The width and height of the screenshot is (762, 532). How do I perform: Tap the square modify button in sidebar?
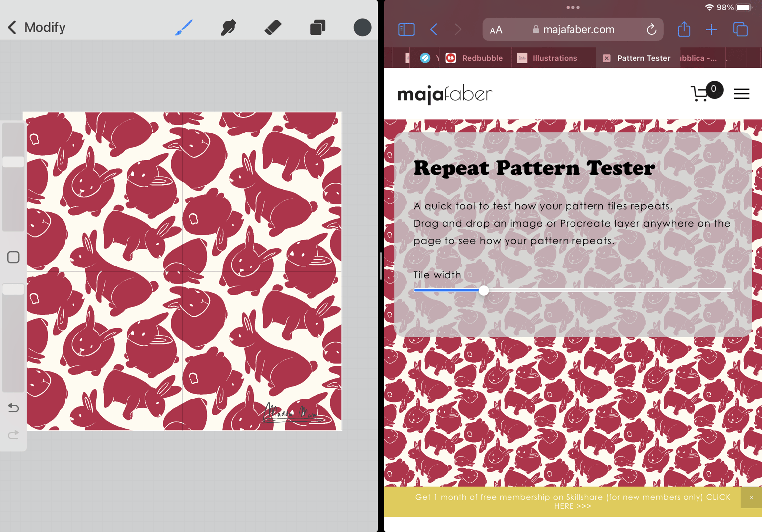tap(13, 257)
